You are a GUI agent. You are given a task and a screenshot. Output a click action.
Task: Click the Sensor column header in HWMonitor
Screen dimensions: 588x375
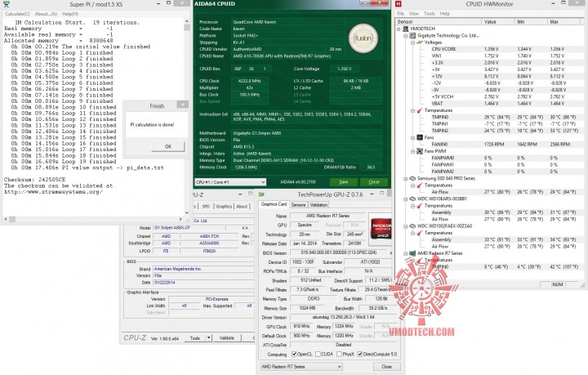[x=439, y=22]
